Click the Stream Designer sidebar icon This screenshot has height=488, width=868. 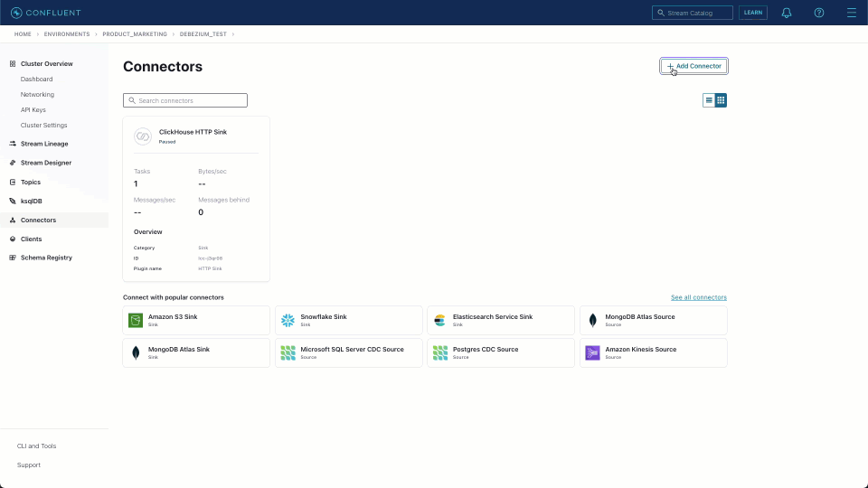tap(13, 163)
